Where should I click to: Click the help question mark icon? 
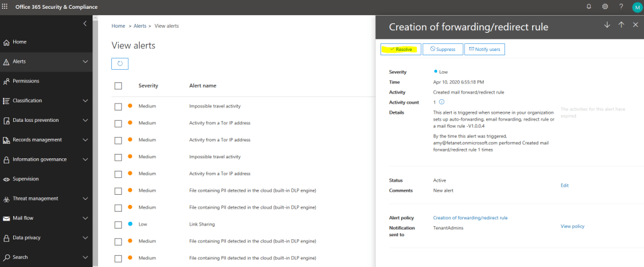click(x=621, y=6)
